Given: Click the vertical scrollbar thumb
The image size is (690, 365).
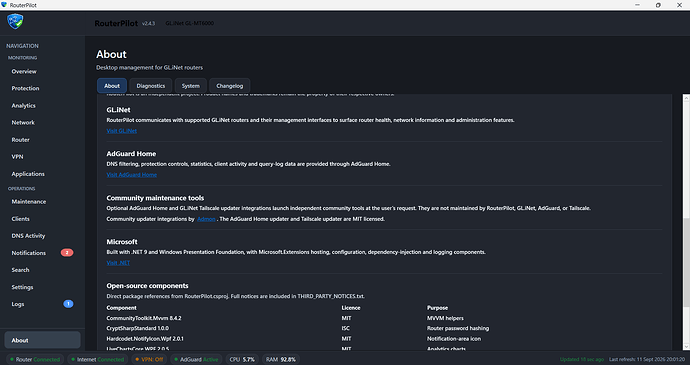Looking at the screenshot, I should point(686,262).
